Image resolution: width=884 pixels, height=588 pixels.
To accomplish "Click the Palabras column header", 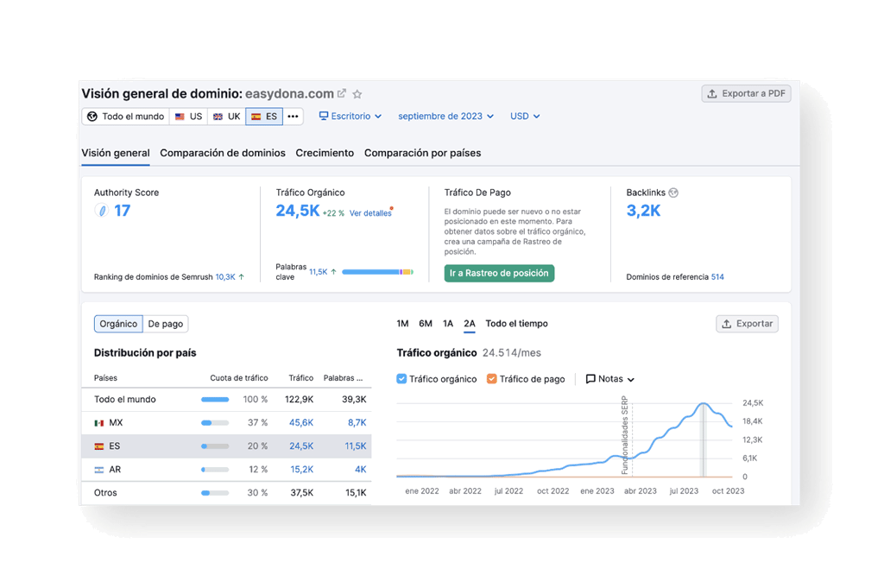I will 343,378.
